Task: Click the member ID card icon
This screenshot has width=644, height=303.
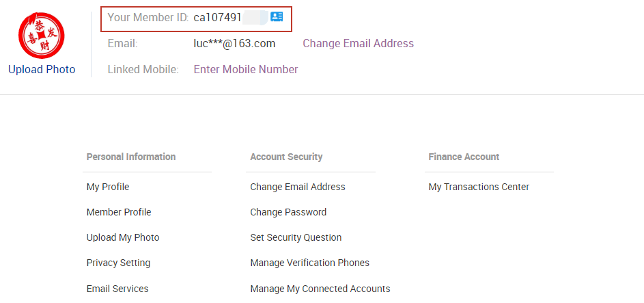Action: [x=277, y=17]
